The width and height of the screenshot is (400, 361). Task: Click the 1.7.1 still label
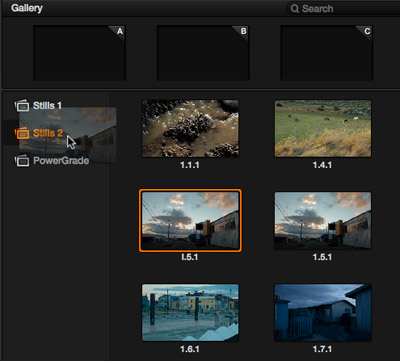[322, 349]
